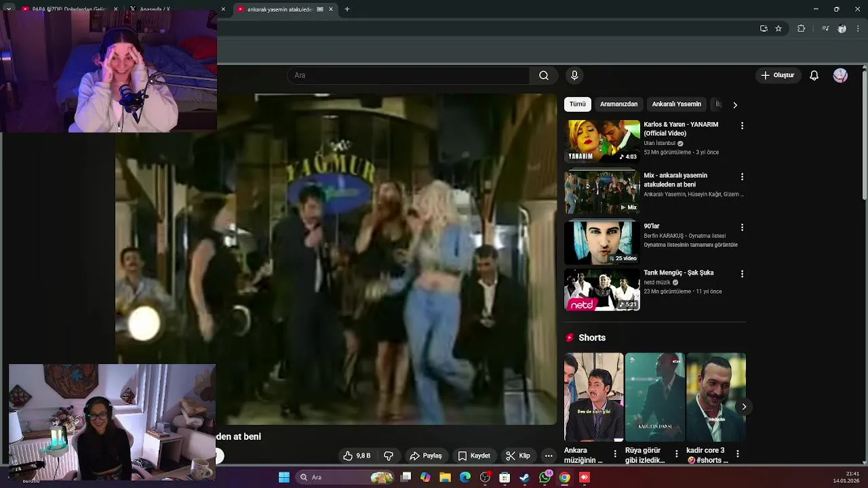Click the 'Klip' clip button
The image size is (868, 488).
(518, 456)
